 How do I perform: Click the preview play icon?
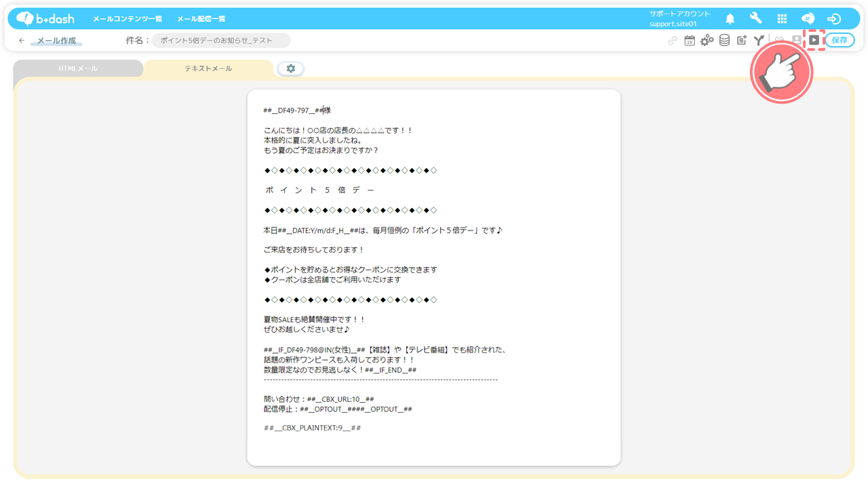pyautogui.click(x=814, y=40)
